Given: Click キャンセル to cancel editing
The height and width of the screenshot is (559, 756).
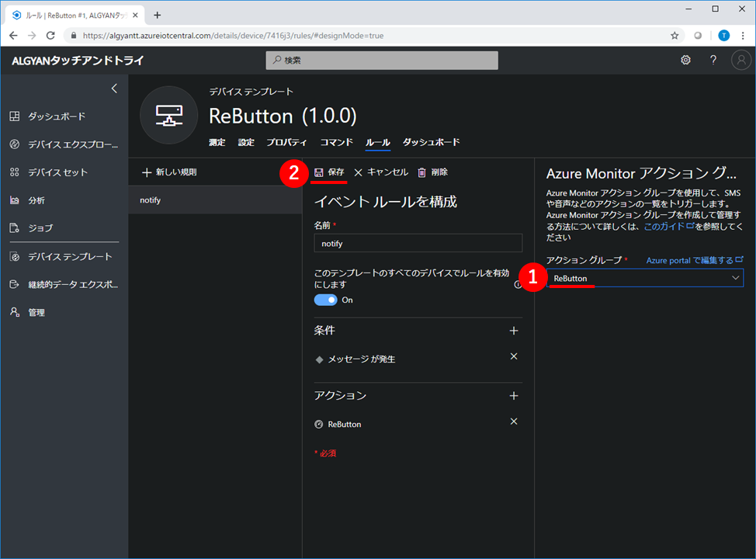Looking at the screenshot, I should (x=381, y=172).
